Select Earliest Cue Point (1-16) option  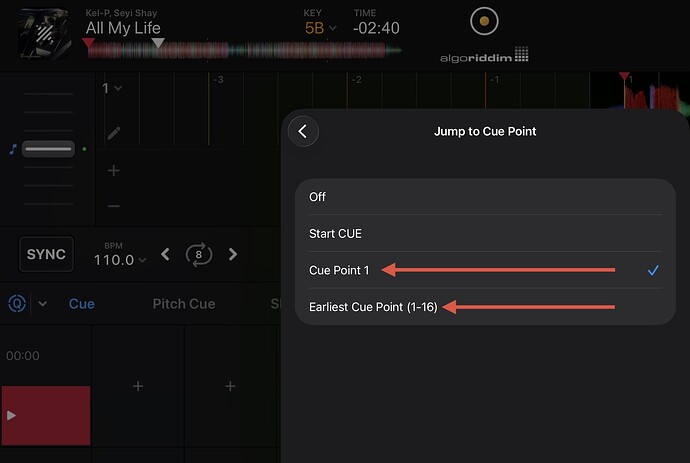372,306
